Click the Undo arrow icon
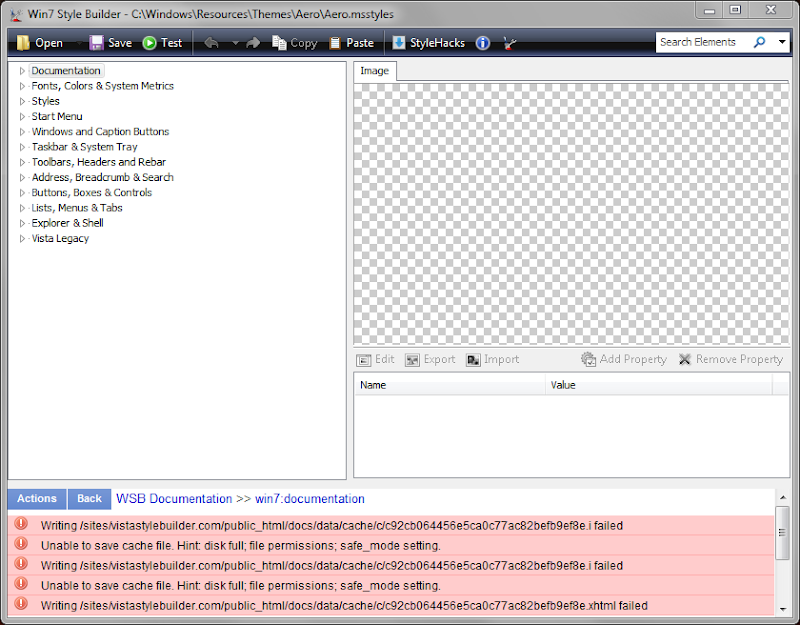The image size is (800, 625). [x=211, y=43]
